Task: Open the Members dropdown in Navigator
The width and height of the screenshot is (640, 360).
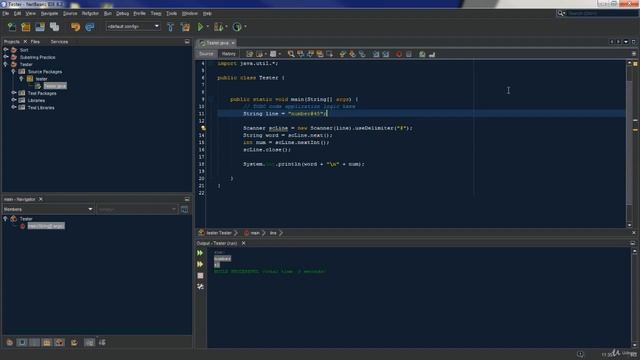Action: coord(48,209)
